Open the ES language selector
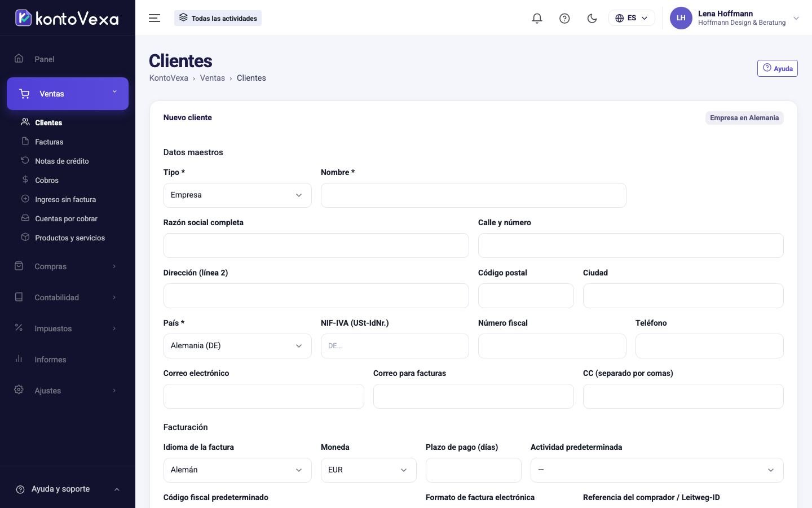This screenshot has width=812, height=508. coord(632,18)
